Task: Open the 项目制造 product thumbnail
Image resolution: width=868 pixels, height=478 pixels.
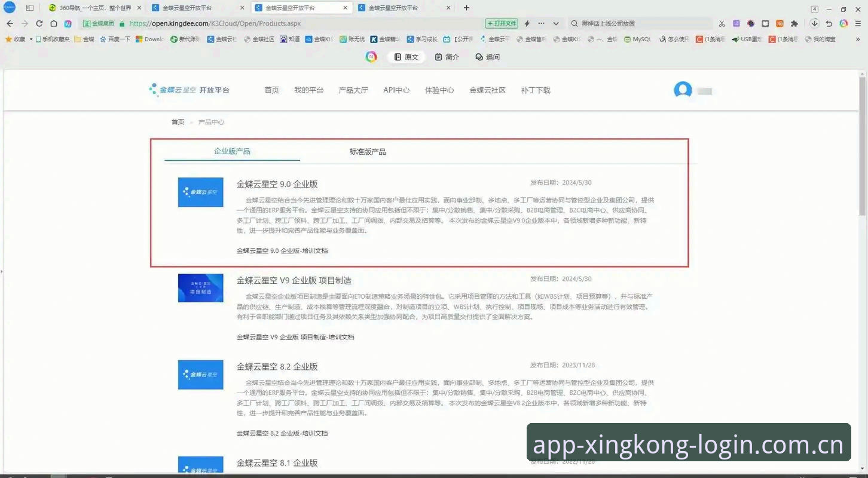Action: [201, 288]
